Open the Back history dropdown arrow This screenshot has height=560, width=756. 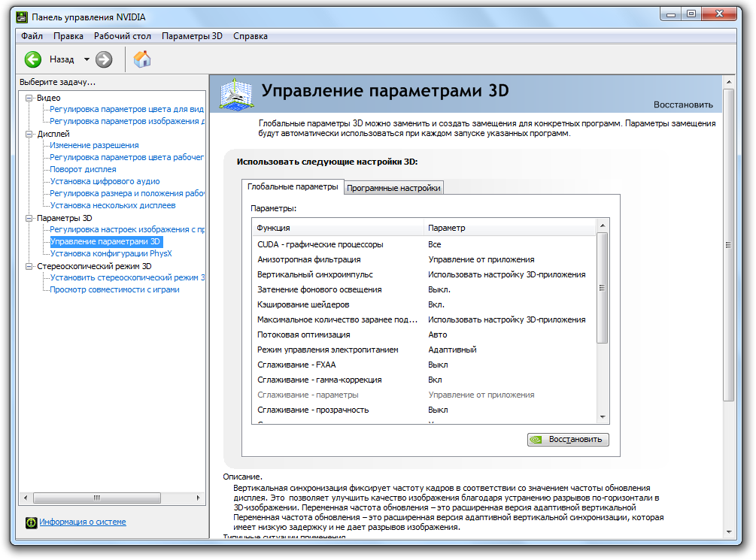coord(87,59)
